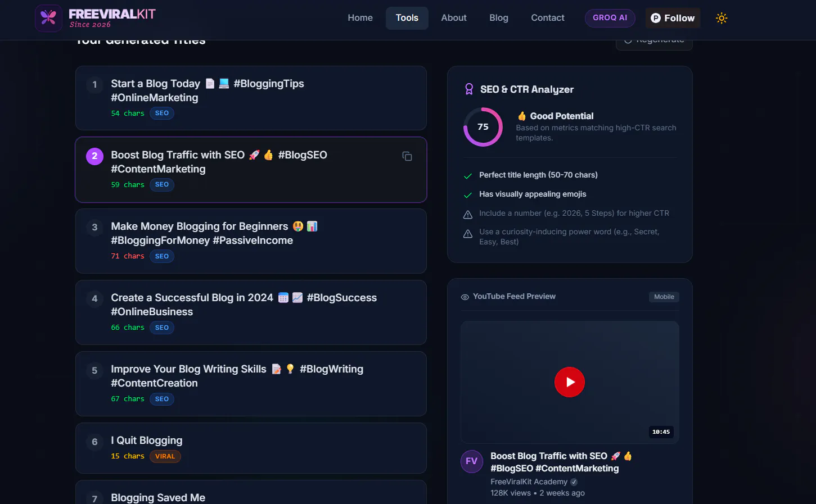This screenshot has height=504, width=816.
Task: Click the thumbs-up emoji beside Good Potential
Action: click(x=522, y=116)
